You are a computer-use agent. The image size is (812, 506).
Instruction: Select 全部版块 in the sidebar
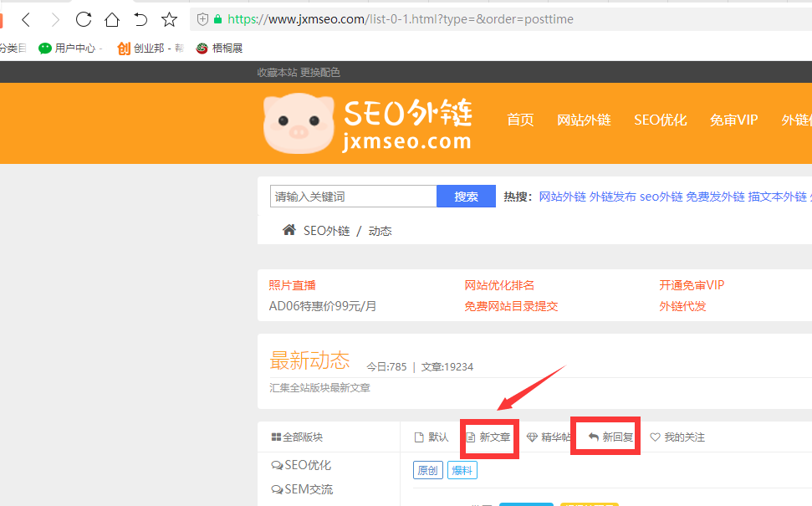click(x=297, y=437)
